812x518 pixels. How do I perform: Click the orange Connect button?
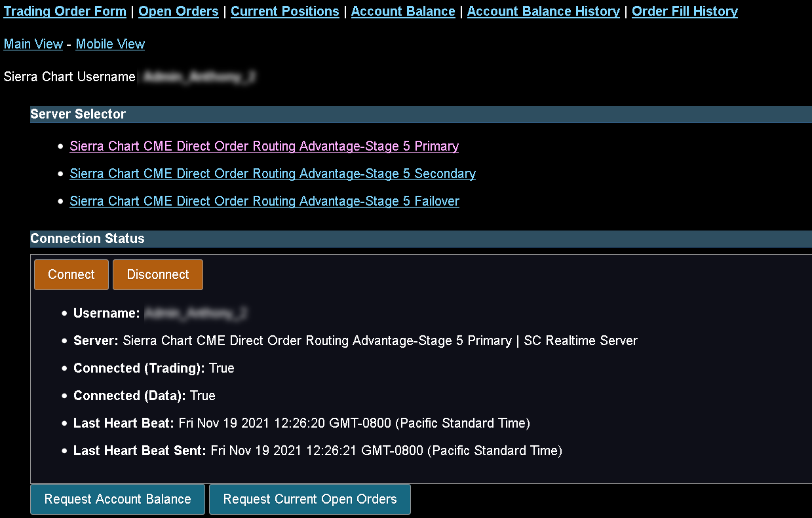[71, 274]
